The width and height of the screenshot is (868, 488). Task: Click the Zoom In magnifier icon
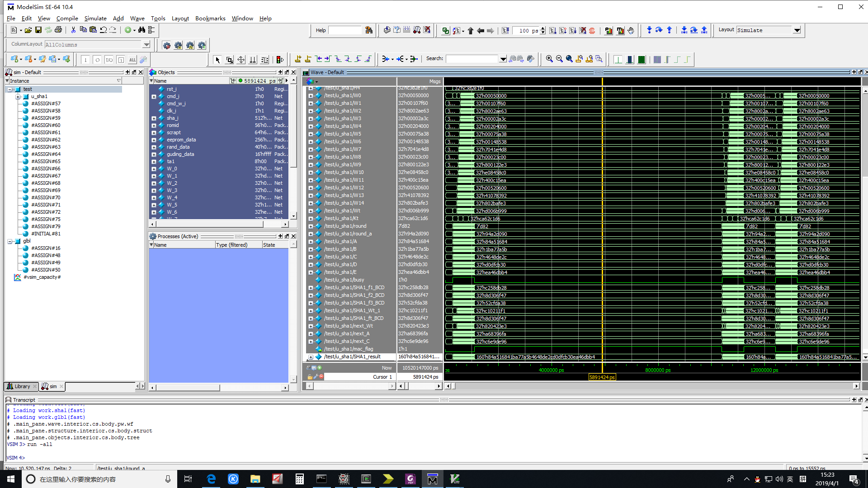tap(549, 59)
